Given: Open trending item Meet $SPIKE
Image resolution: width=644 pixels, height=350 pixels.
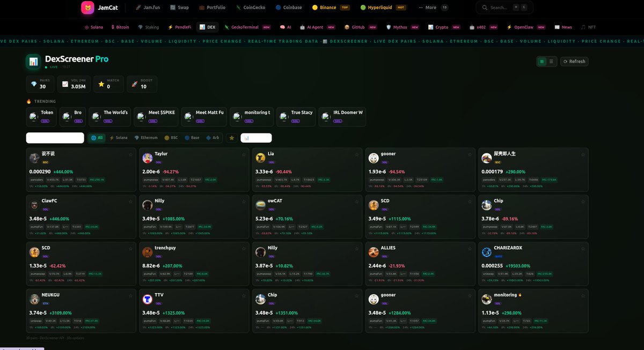Looking at the screenshot, I should 156,117.
